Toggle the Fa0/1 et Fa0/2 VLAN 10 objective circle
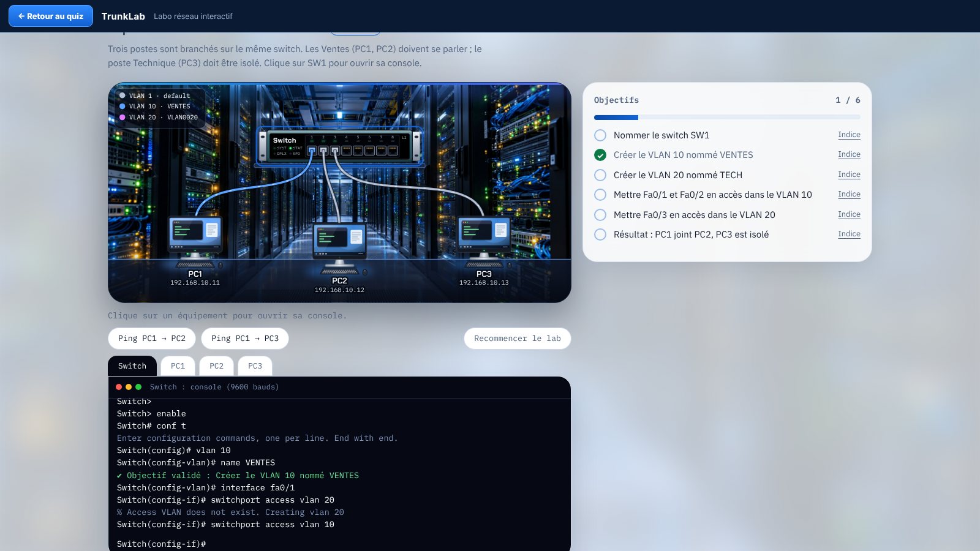The width and height of the screenshot is (980, 551). 600,195
